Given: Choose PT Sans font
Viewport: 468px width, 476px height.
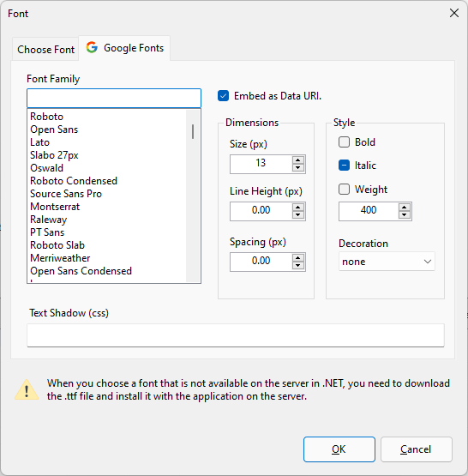Looking at the screenshot, I should coord(47,232).
